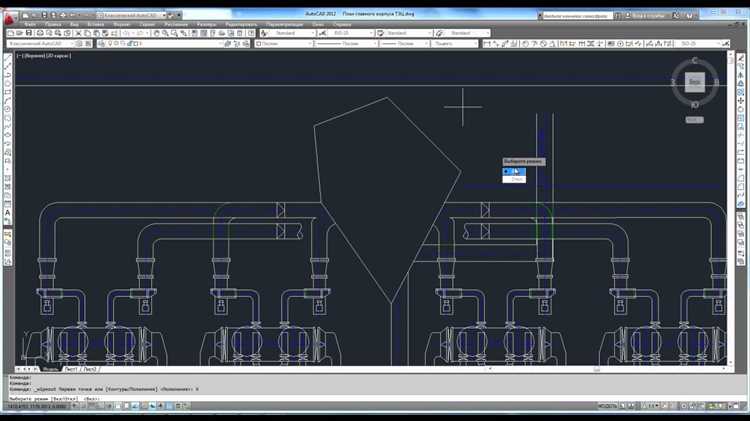
Task: Select the Polyline draw tool
Action: pos(8,75)
